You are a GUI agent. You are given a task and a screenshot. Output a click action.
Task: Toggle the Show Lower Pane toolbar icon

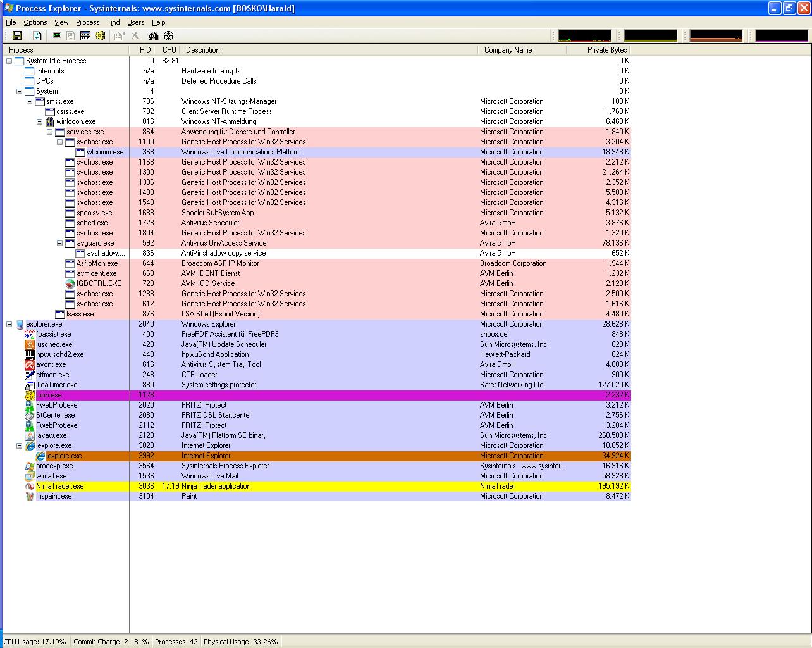[85, 36]
